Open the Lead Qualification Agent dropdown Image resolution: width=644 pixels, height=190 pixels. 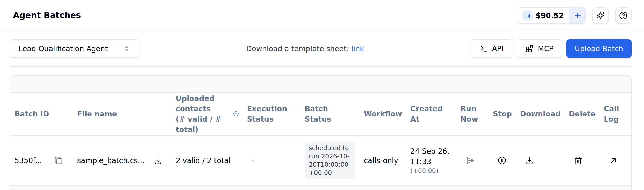pyautogui.click(x=75, y=49)
